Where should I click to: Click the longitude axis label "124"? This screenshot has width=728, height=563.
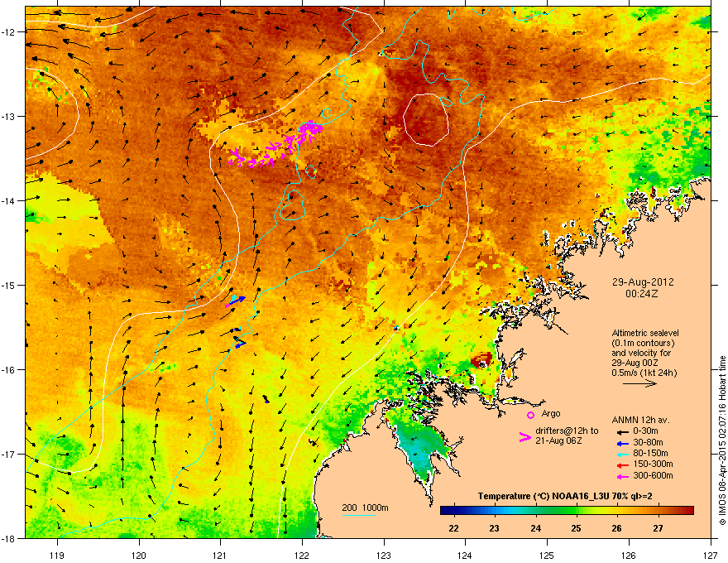(x=465, y=556)
